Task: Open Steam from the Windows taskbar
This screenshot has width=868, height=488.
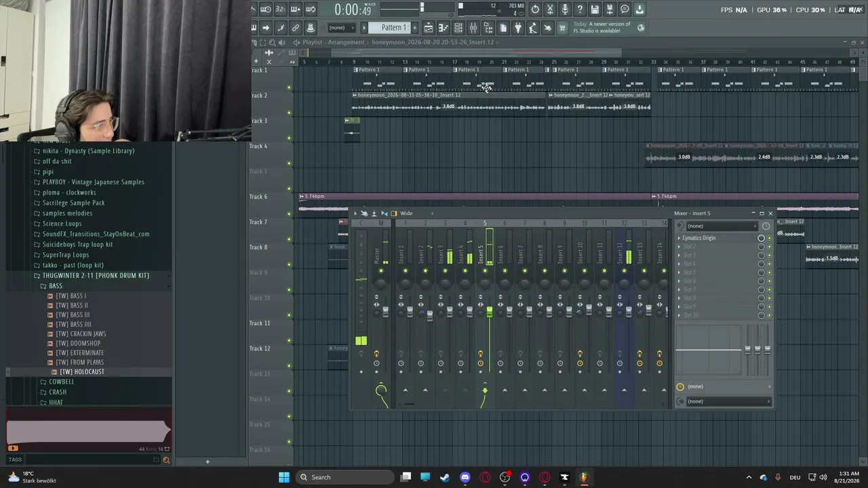Action: [445, 477]
